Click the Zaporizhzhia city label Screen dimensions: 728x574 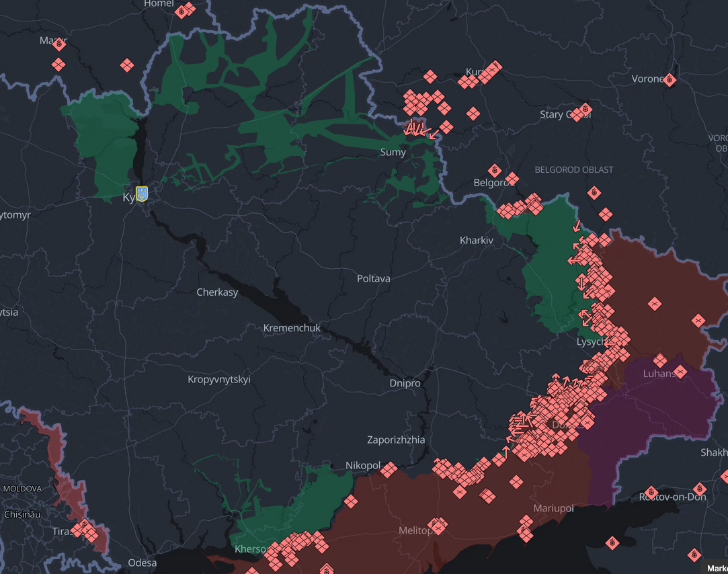tap(395, 440)
